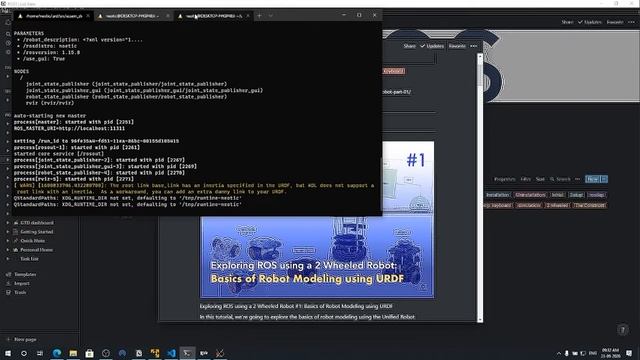Open the three-dot menu in peek page

(473, 46)
